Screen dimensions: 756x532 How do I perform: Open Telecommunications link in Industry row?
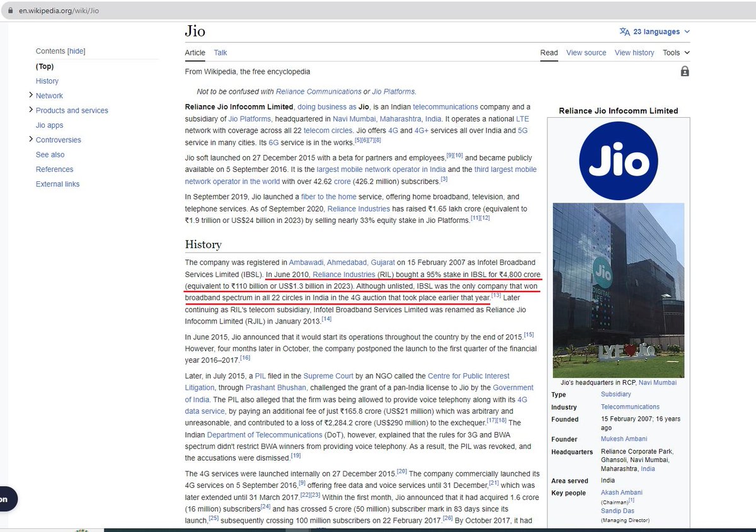(630, 407)
